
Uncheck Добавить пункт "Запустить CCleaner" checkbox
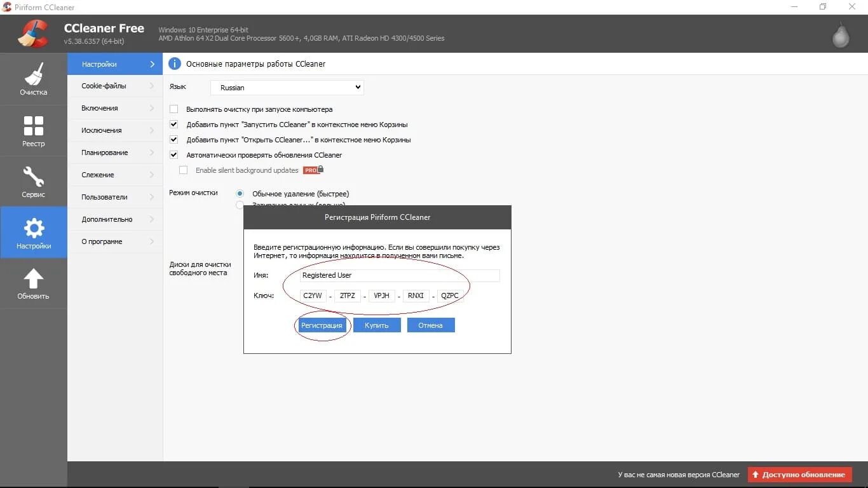point(173,125)
